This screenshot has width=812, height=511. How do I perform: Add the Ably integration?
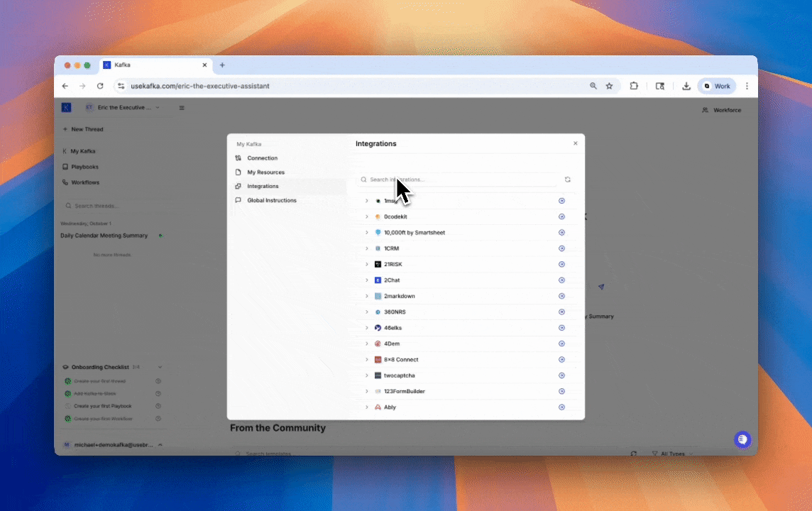(561, 407)
